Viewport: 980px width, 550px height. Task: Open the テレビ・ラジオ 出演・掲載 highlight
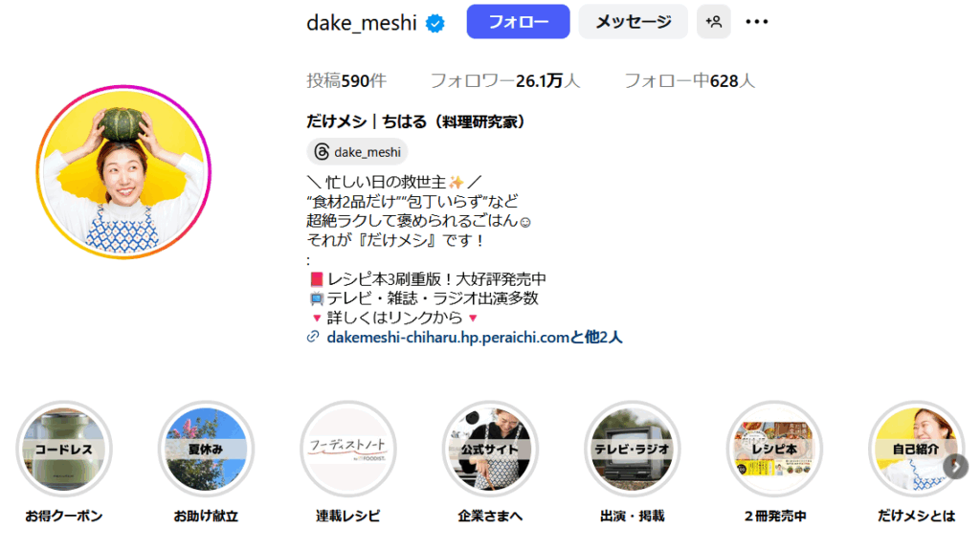point(632,449)
